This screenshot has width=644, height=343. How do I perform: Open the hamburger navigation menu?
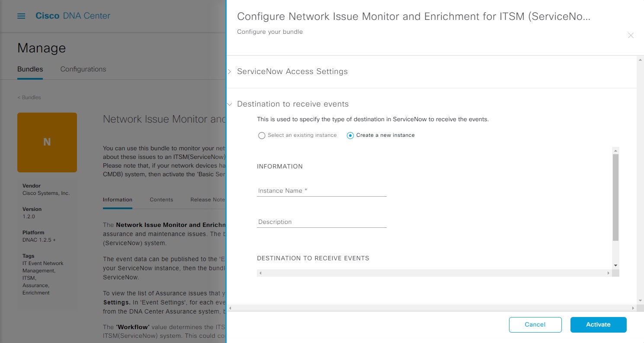coord(21,16)
